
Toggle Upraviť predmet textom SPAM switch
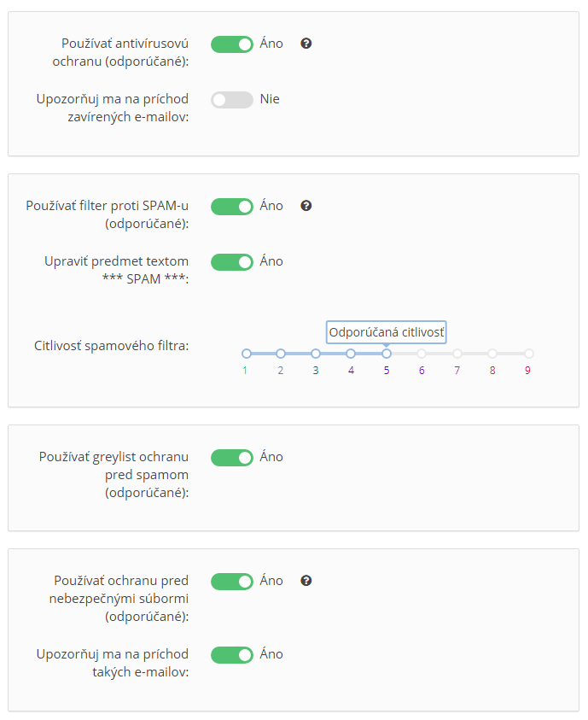pyautogui.click(x=232, y=262)
